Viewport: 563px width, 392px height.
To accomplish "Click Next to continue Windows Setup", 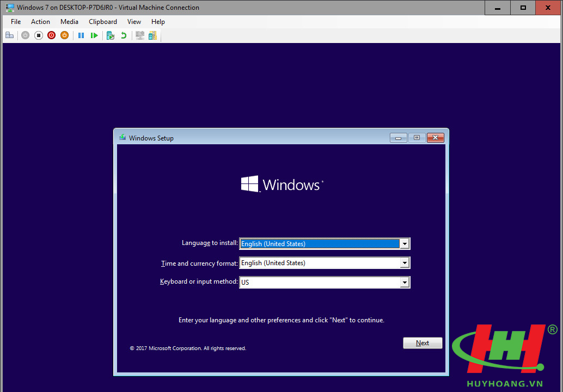I will (x=423, y=343).
